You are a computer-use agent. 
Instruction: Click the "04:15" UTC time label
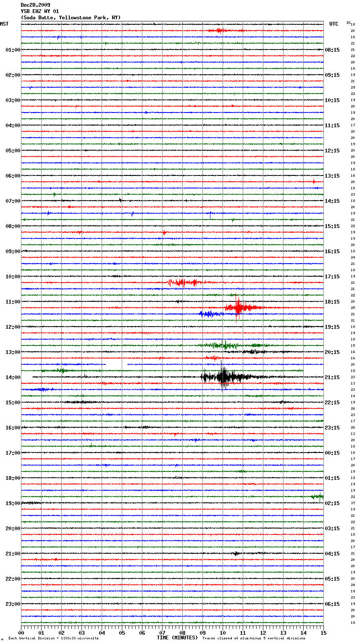tap(332, 554)
